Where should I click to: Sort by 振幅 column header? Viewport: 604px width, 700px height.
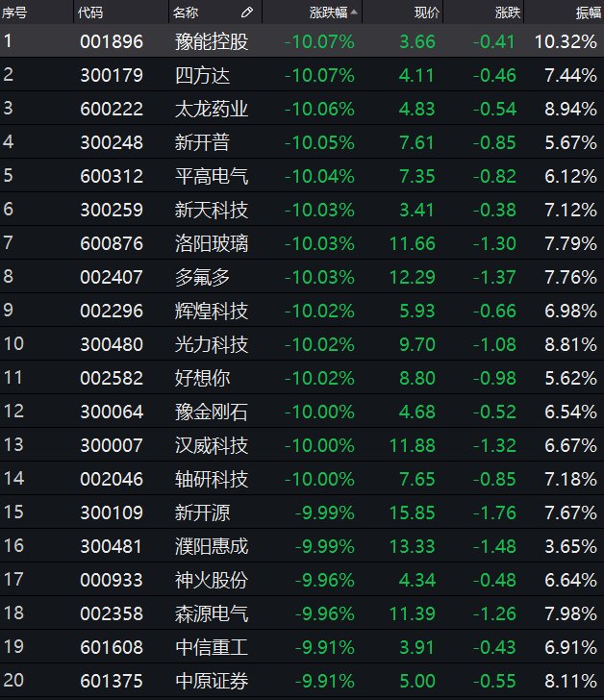589,12
